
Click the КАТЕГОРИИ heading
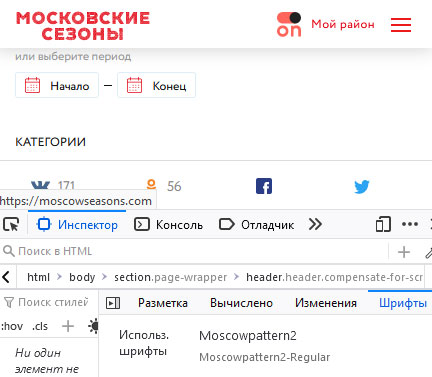tap(50, 142)
